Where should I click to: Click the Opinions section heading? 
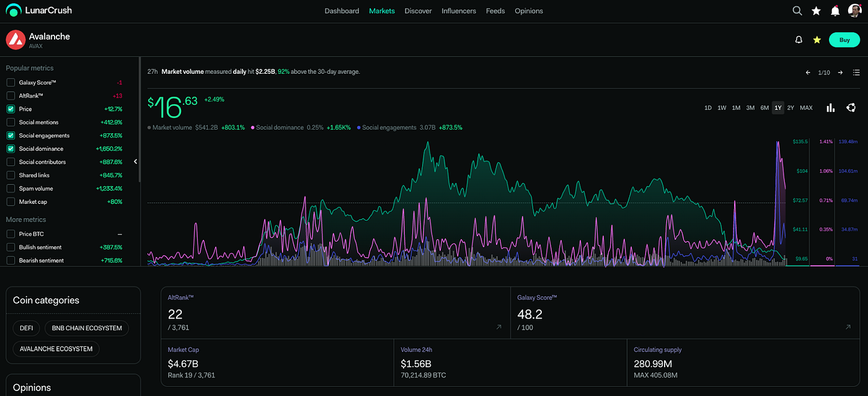point(32,388)
